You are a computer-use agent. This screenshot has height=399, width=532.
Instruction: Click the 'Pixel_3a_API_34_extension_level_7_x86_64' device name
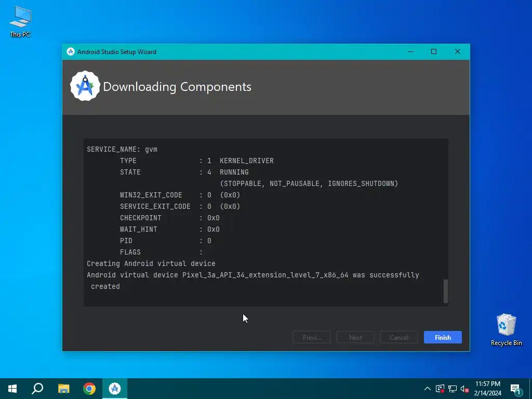tap(265, 275)
